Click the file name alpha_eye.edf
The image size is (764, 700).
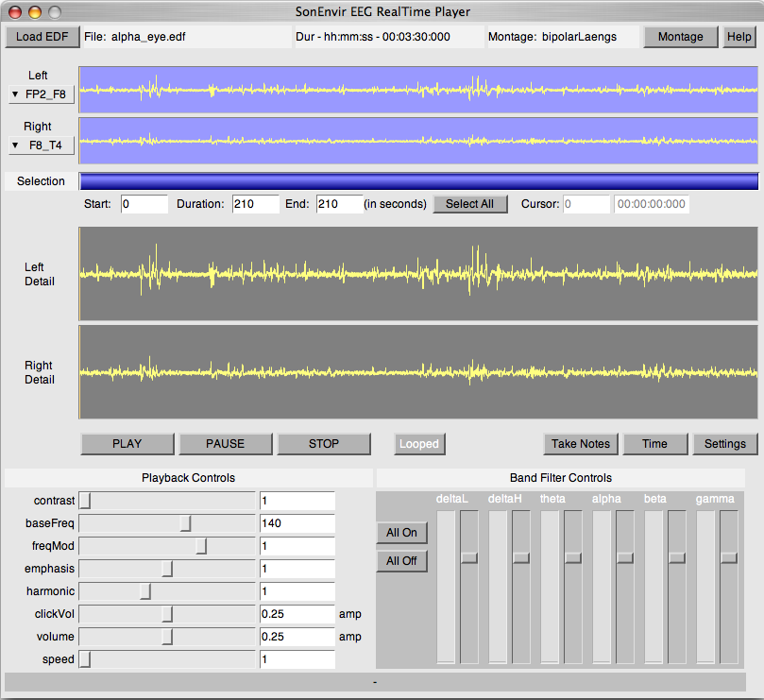(148, 37)
